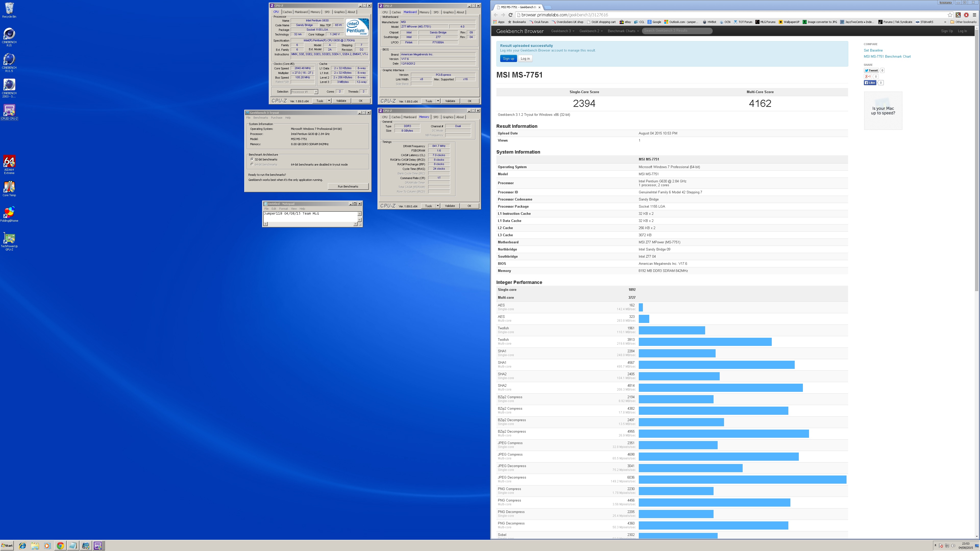Open Tools dropdown arrow in CPU-Z Mainboard window

(438, 101)
